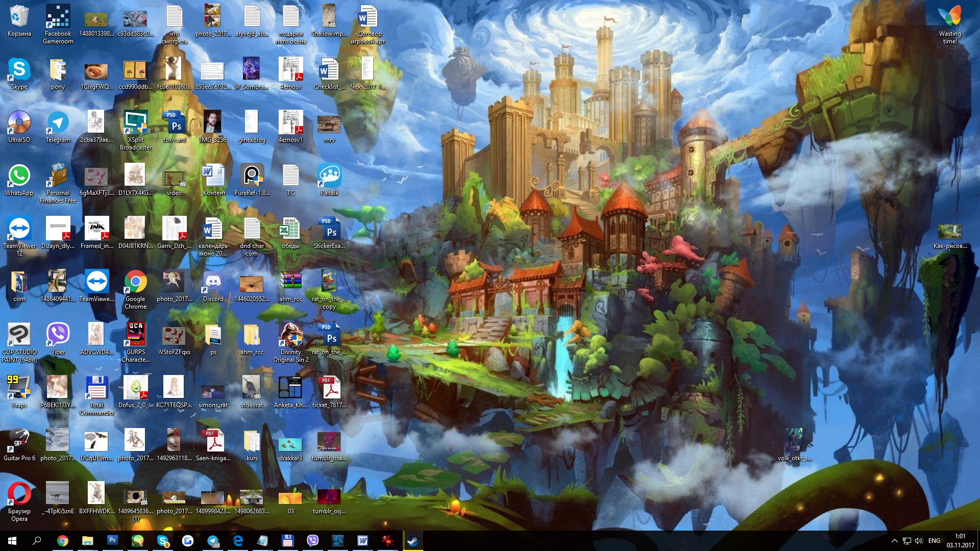The image size is (980, 551).
Task: Open the Fraps shortcut
Action: 19,393
